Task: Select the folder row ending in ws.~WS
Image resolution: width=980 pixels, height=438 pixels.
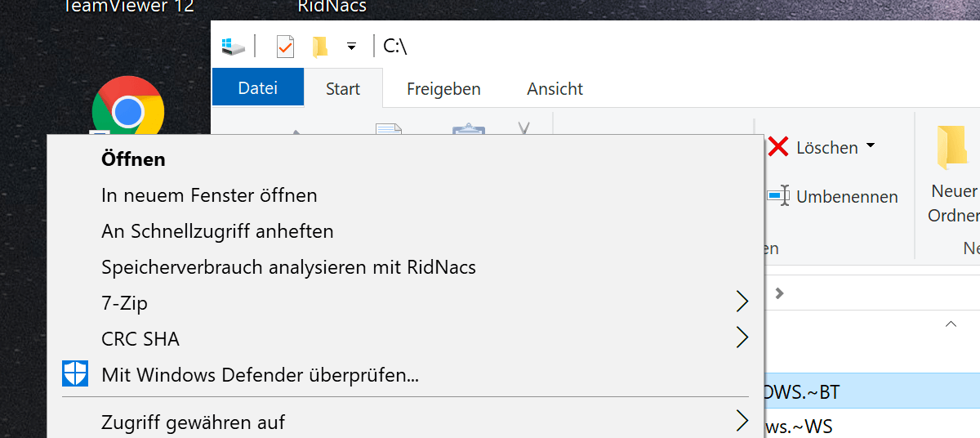Action: click(x=871, y=426)
